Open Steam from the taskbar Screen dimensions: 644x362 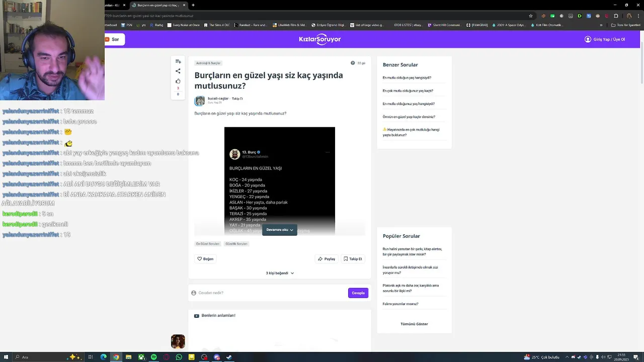click(x=229, y=357)
